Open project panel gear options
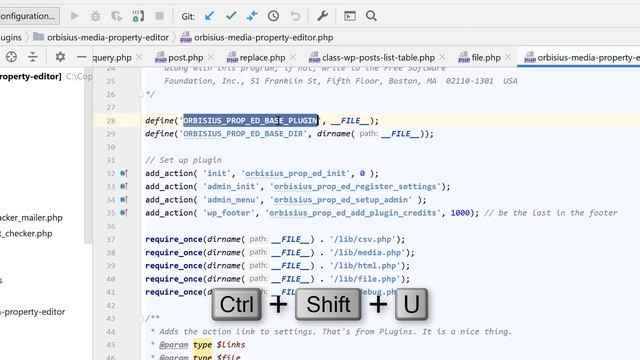 tap(60, 57)
